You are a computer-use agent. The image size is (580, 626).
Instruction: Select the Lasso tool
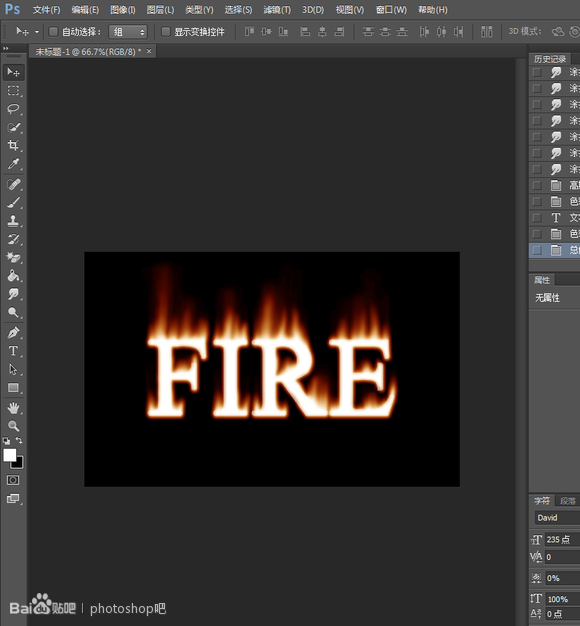pos(13,109)
